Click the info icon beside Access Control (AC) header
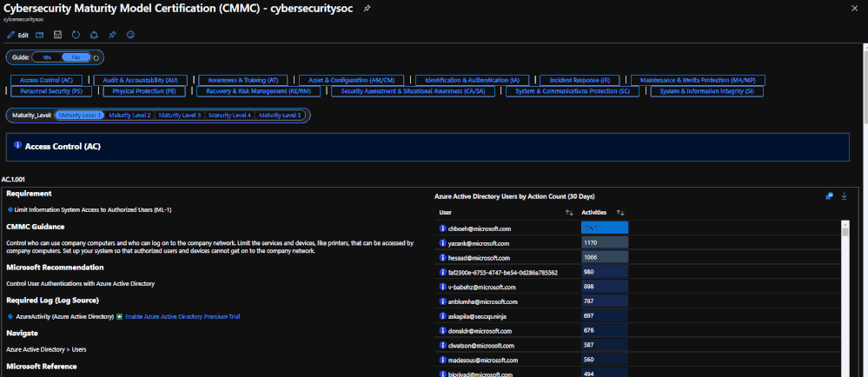Screen dimensions: 868x377 [17, 146]
